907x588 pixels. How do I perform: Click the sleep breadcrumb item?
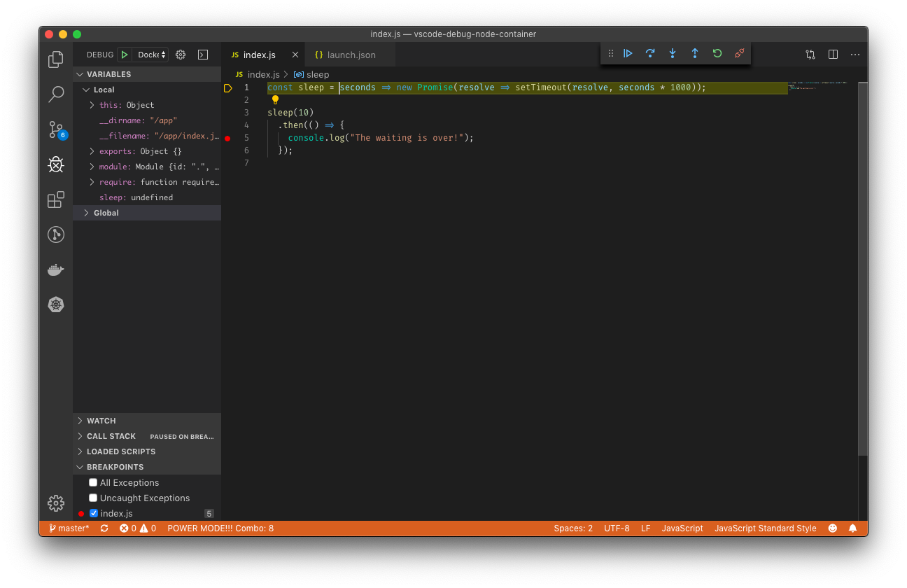[x=311, y=74]
